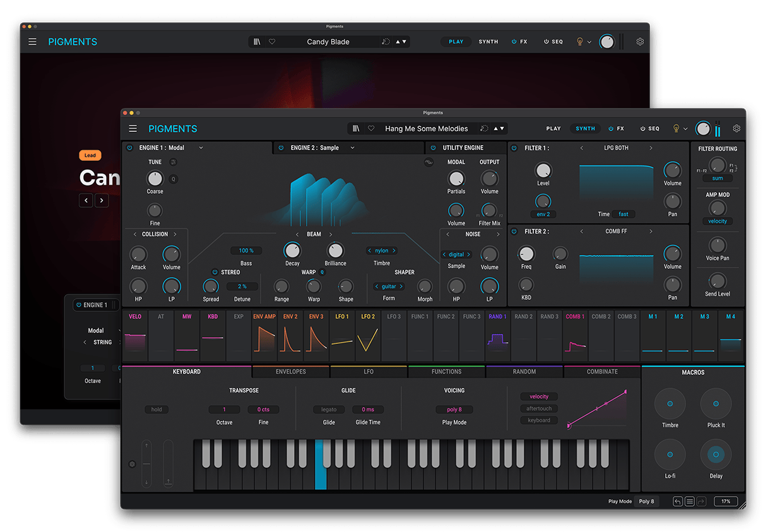763x532 pixels.
Task: Switch to the FUNCTIONS tab
Action: pos(447,372)
